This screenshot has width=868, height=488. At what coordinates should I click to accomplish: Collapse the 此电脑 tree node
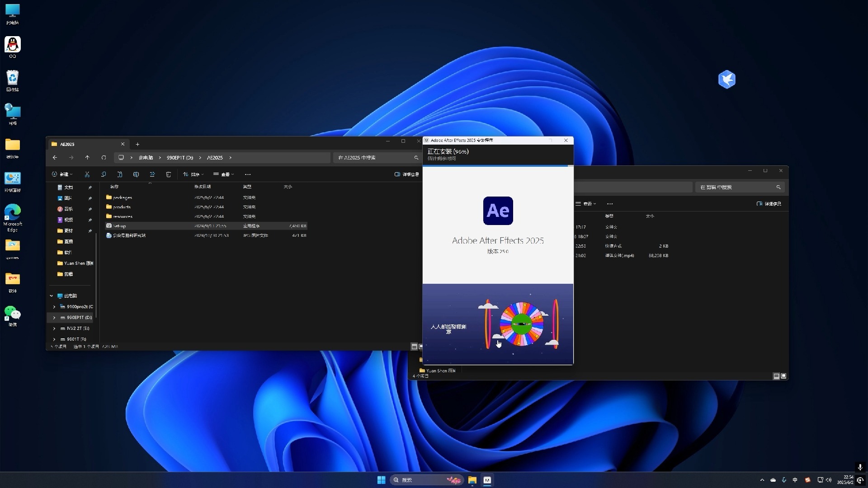pos(52,296)
